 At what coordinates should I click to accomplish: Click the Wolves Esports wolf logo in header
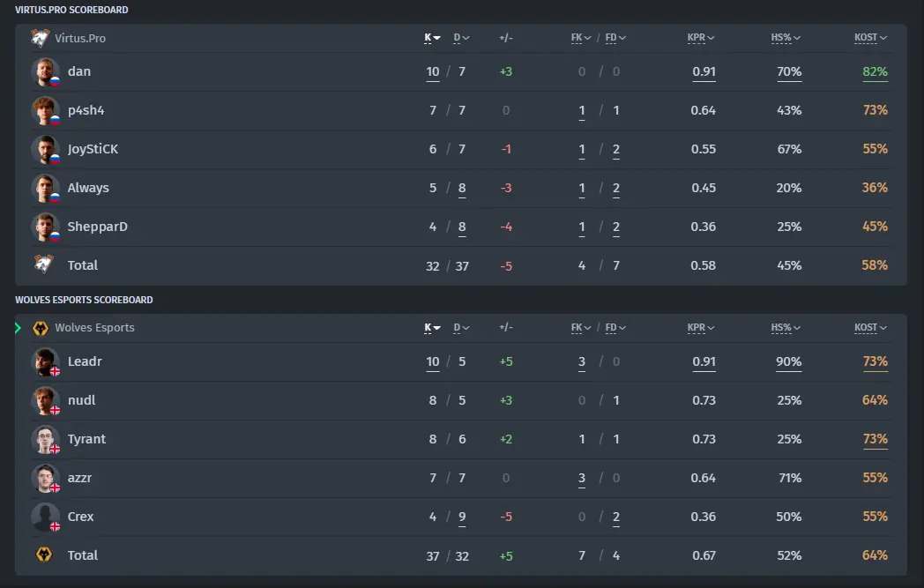[40, 328]
